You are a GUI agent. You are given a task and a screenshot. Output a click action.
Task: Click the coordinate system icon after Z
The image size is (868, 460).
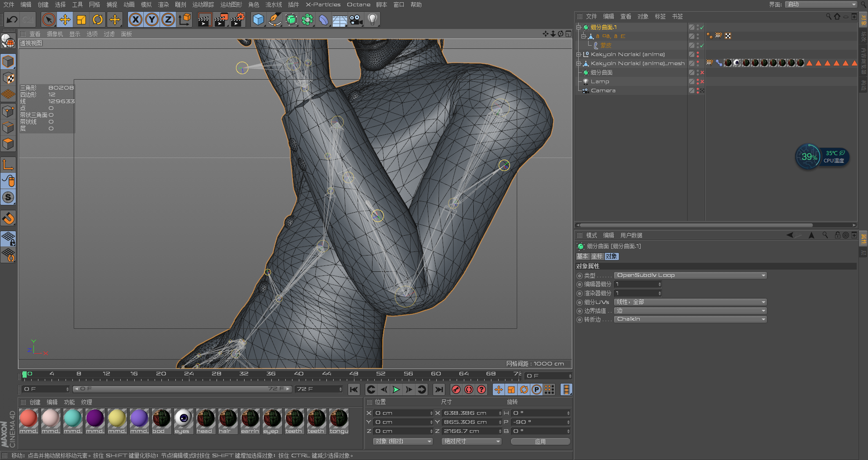tap(185, 19)
